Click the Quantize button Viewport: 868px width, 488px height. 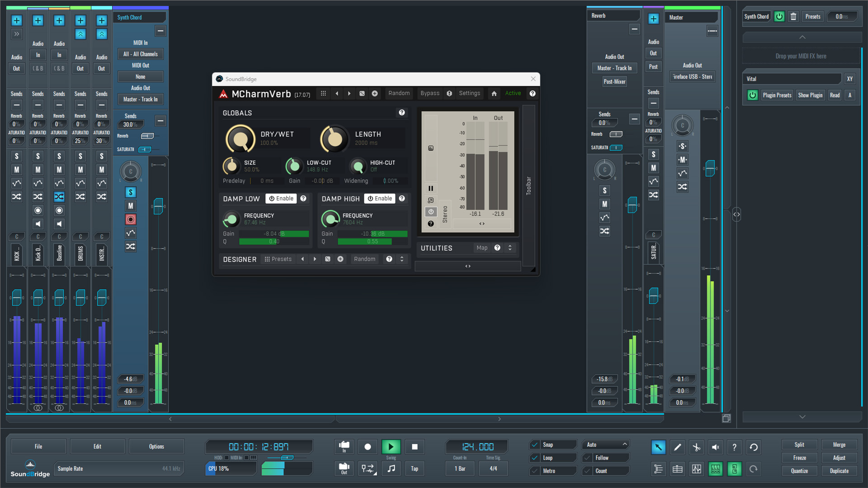(799, 471)
